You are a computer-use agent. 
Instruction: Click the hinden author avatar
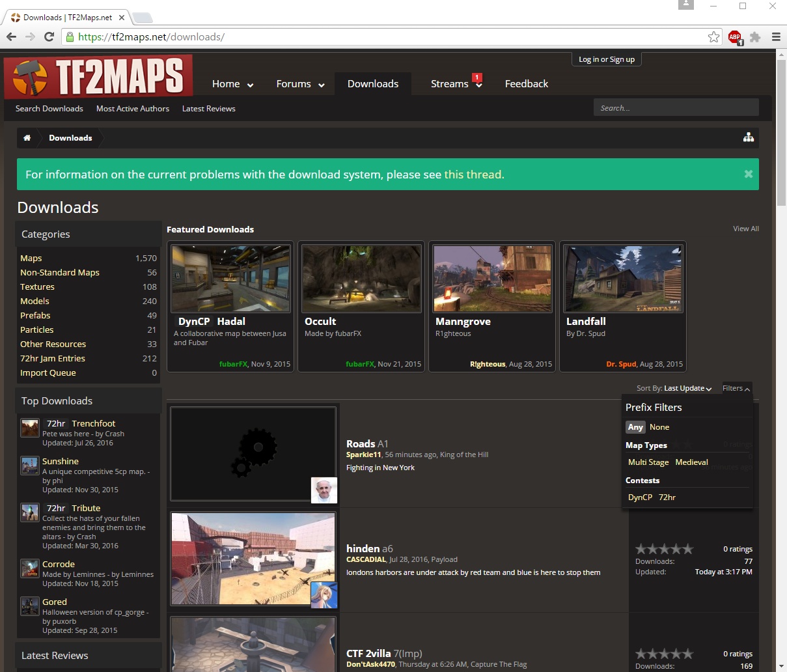tap(324, 595)
